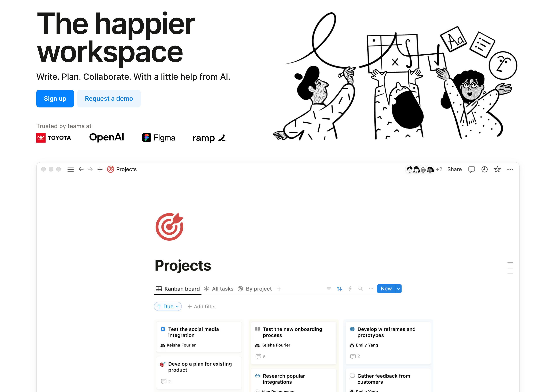
Task: Favorite the page with the star icon
Action: (x=497, y=169)
